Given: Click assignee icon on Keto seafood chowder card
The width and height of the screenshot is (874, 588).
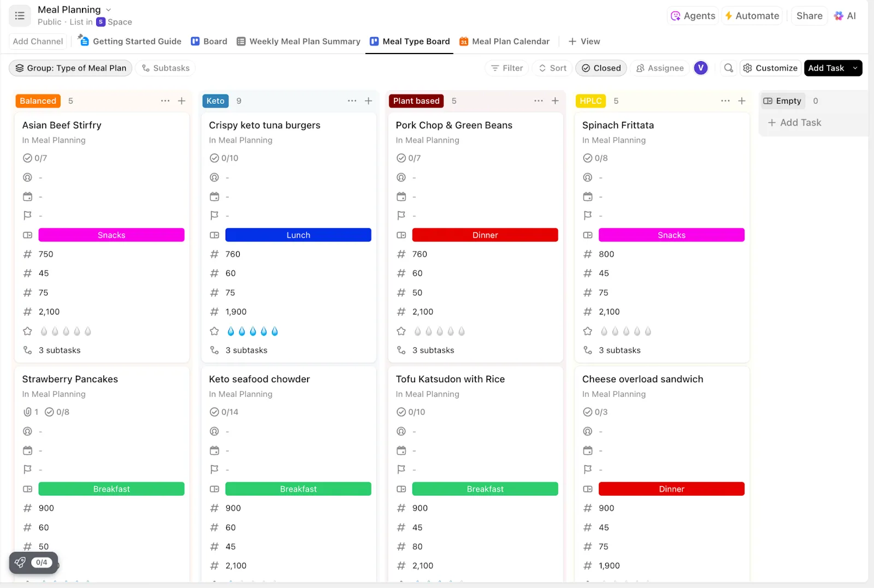Looking at the screenshot, I should [x=215, y=431].
